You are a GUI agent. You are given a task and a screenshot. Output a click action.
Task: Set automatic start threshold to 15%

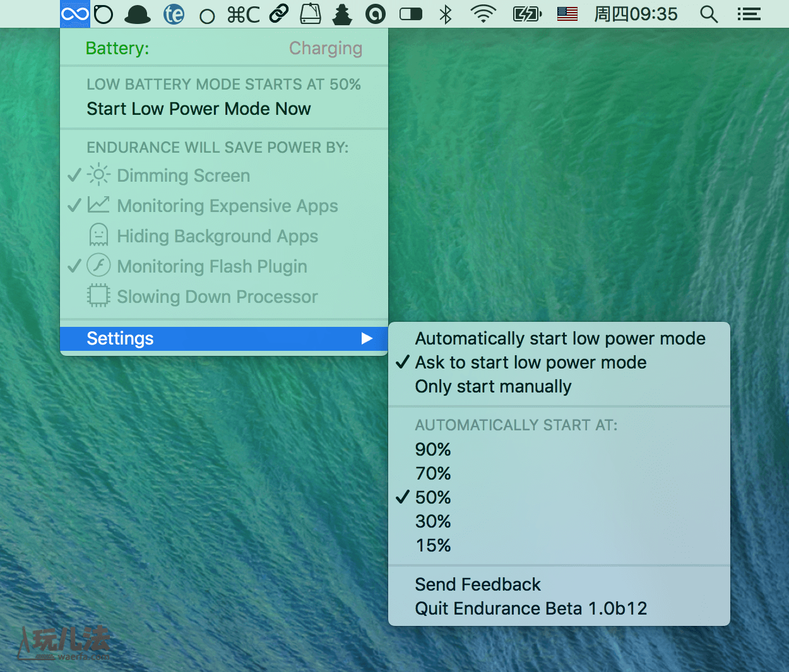coord(559,545)
